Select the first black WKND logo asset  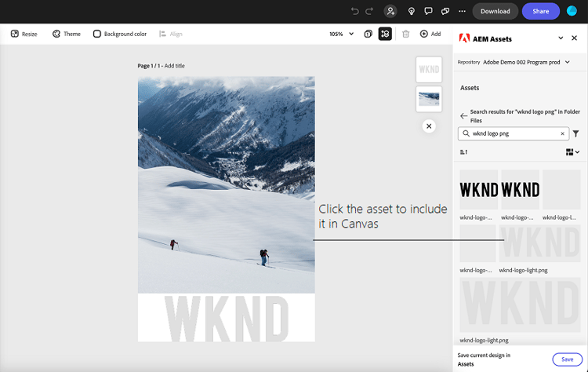coord(478,190)
